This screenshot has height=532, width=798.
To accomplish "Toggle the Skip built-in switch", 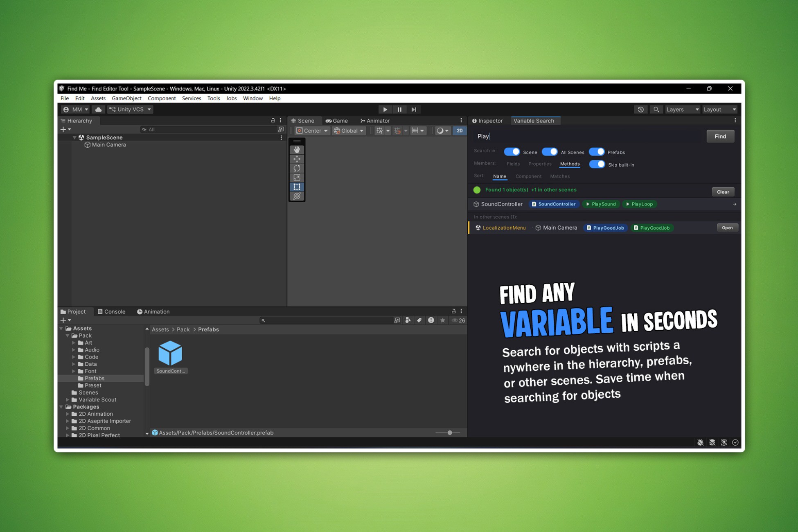I will 597,165.
